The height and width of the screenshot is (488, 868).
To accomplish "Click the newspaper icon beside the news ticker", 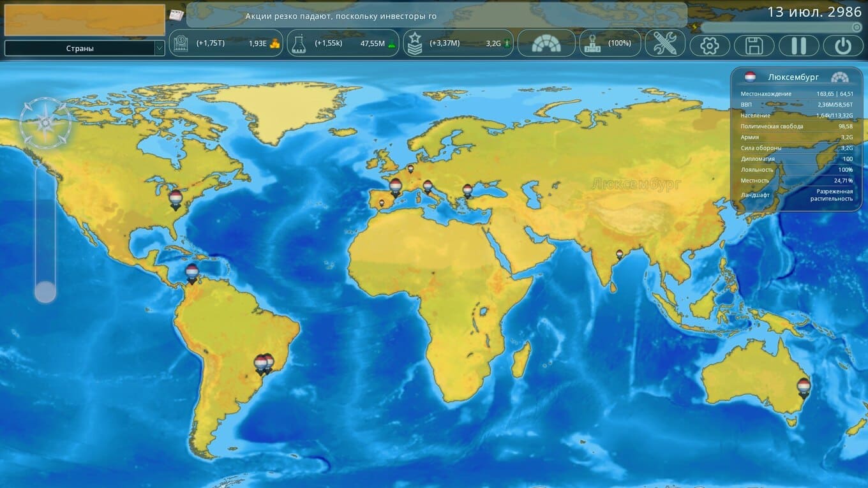I will 176,15.
